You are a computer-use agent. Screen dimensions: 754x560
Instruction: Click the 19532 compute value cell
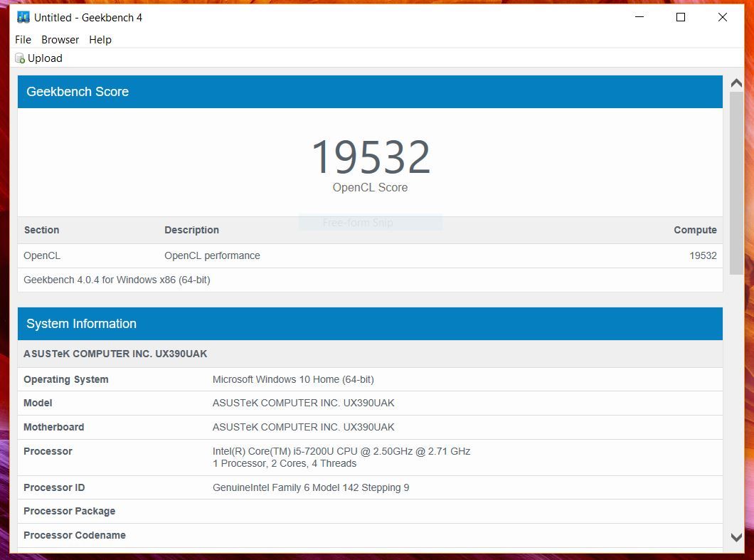point(703,256)
